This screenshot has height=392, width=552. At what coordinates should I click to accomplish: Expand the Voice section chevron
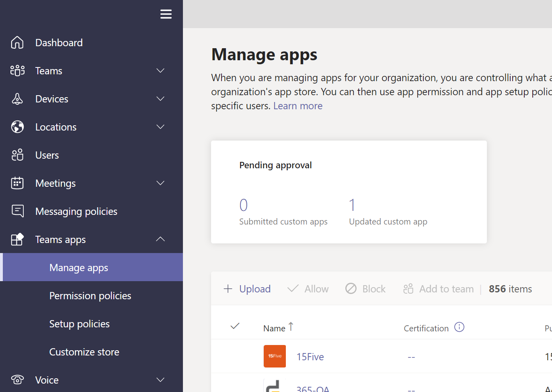[160, 380]
